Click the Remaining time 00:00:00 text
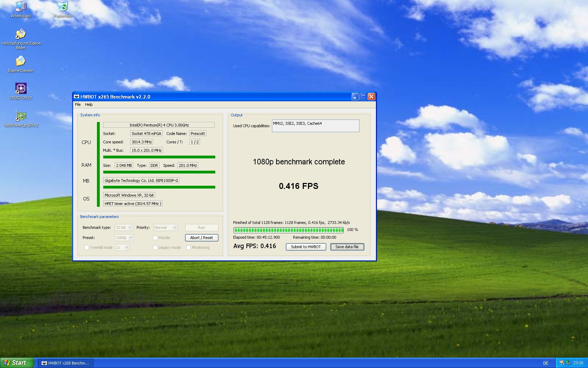The width and height of the screenshot is (588, 368). (x=315, y=237)
